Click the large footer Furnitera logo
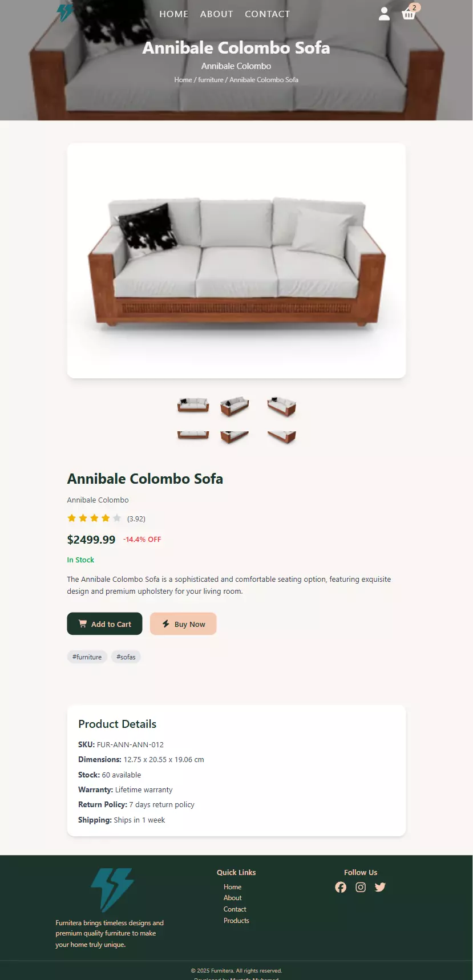Image resolution: width=473 pixels, height=980 pixels. tap(112, 889)
